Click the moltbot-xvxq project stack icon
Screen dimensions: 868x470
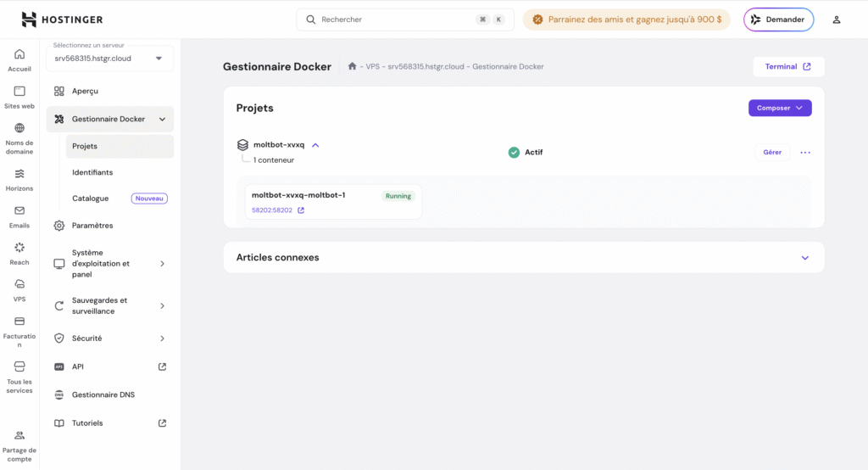point(242,145)
